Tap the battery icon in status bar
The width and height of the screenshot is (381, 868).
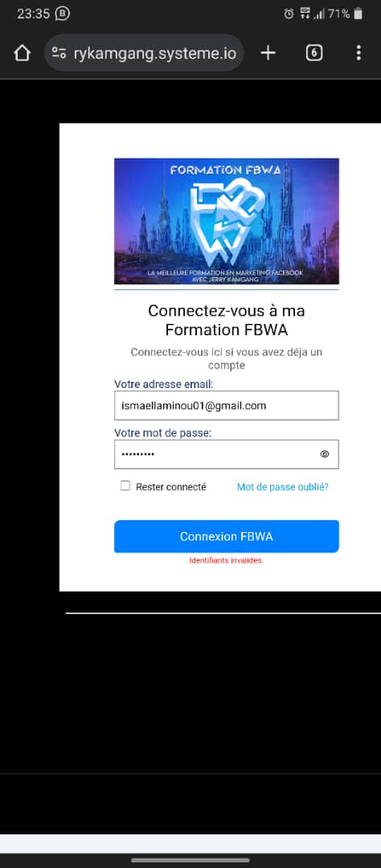pos(358,14)
